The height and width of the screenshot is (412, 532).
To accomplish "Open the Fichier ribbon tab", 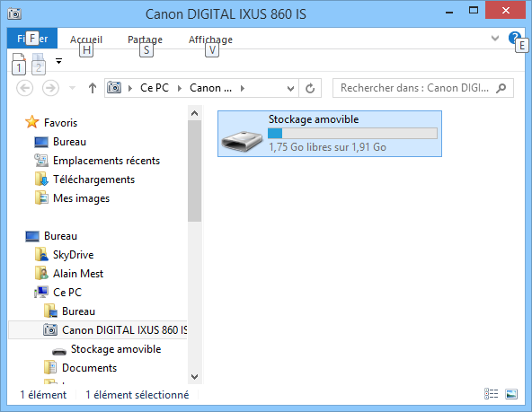I will tap(32, 39).
